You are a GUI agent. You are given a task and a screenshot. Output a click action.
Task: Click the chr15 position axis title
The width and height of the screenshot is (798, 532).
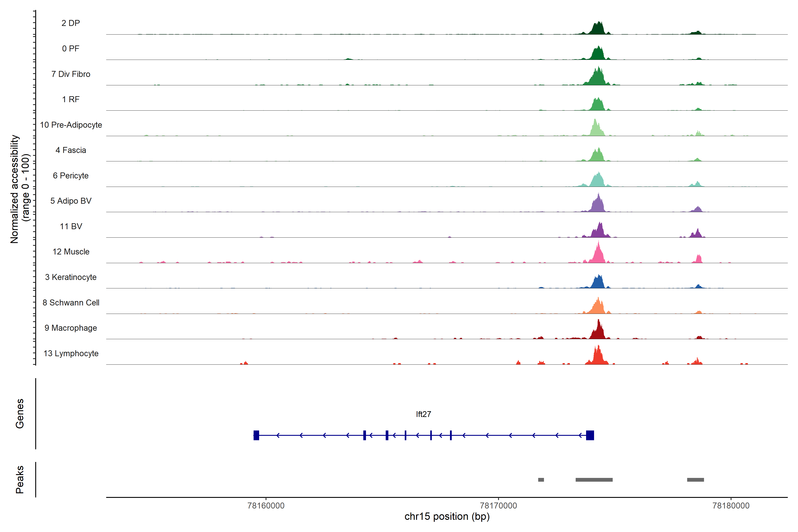point(447,517)
